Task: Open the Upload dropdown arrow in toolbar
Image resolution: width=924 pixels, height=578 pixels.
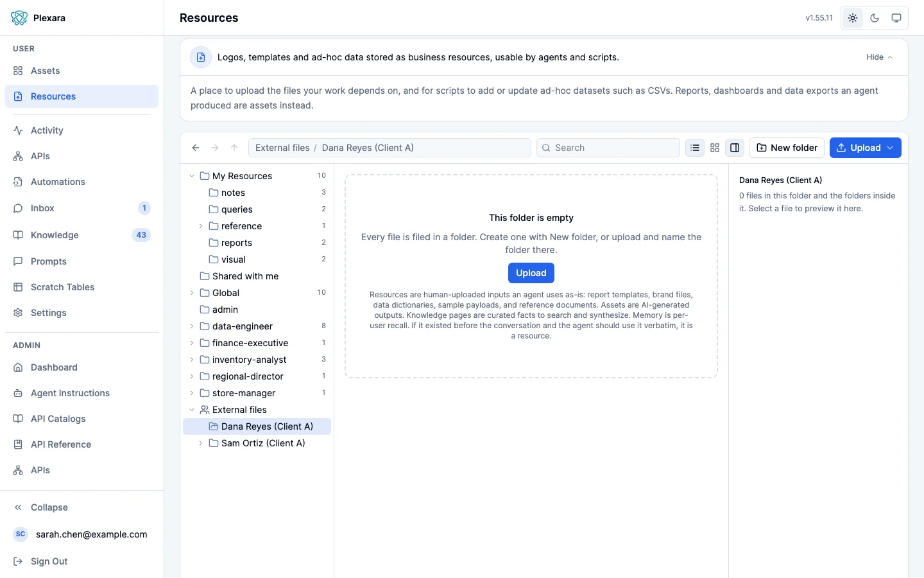Action: 891,148
